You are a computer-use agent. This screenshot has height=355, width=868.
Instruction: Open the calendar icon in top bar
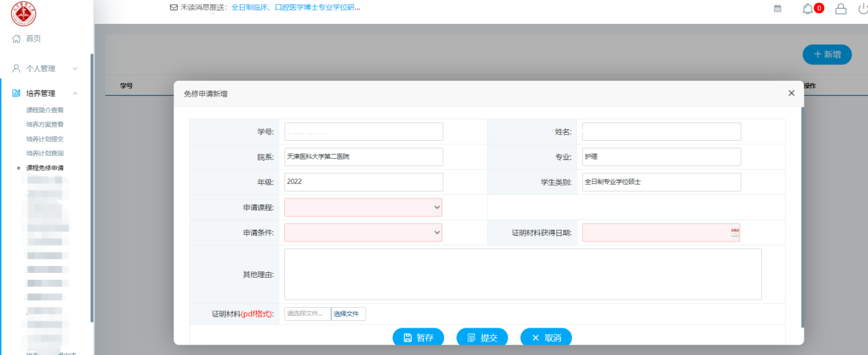click(x=777, y=9)
